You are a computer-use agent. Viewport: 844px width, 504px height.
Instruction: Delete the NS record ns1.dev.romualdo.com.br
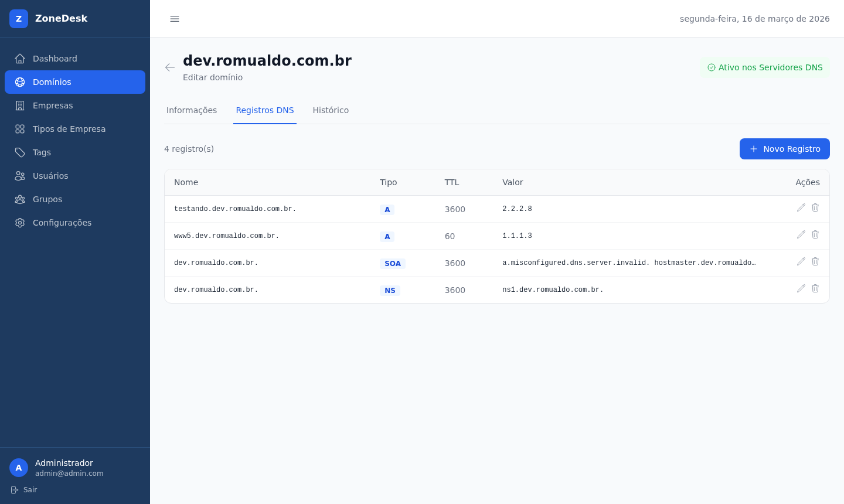(815, 288)
